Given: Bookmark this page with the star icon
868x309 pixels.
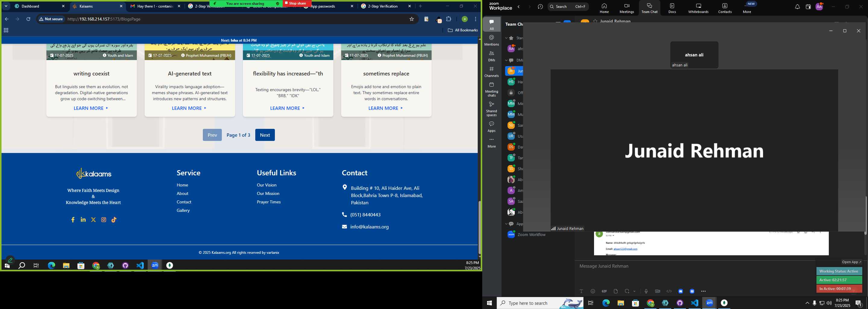Looking at the screenshot, I should click(411, 19).
